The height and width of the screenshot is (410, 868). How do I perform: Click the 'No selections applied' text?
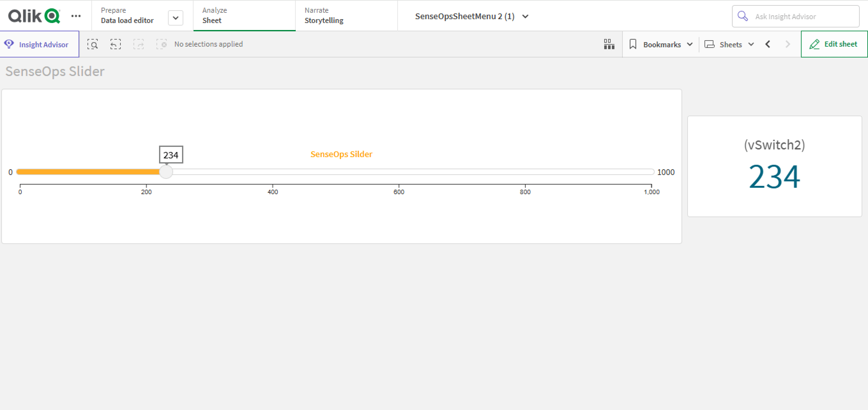coord(209,44)
